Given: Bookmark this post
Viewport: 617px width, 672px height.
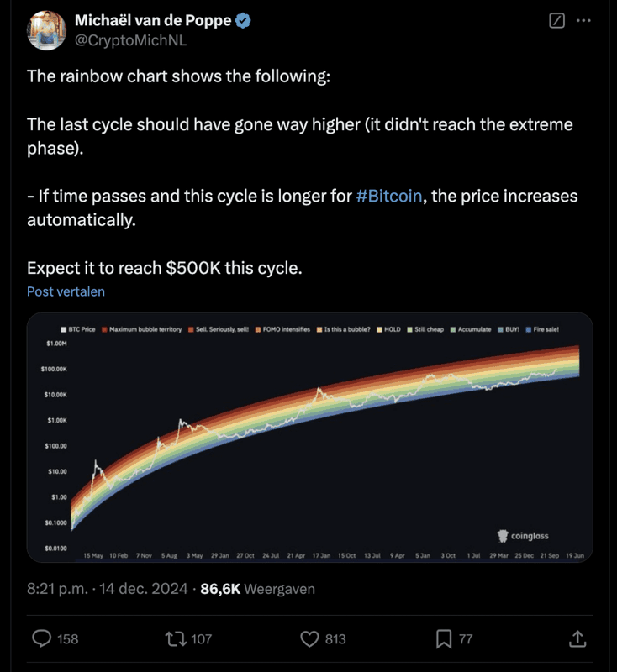Looking at the screenshot, I should pos(444,639).
